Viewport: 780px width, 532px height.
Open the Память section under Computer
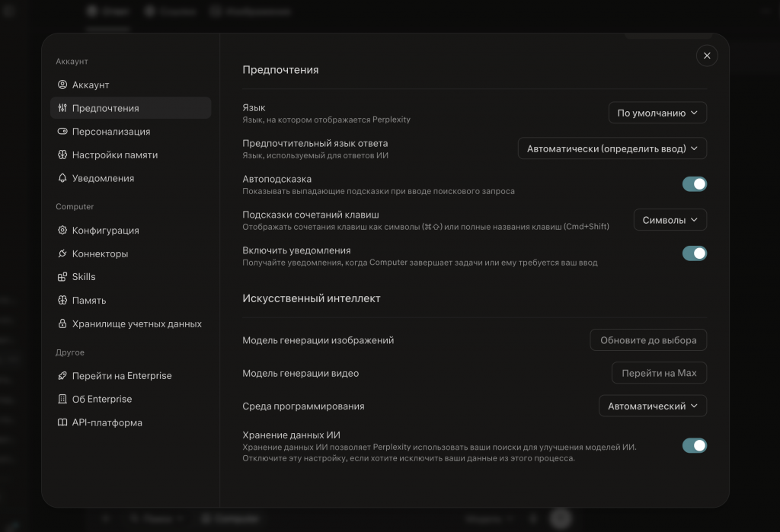point(131,301)
